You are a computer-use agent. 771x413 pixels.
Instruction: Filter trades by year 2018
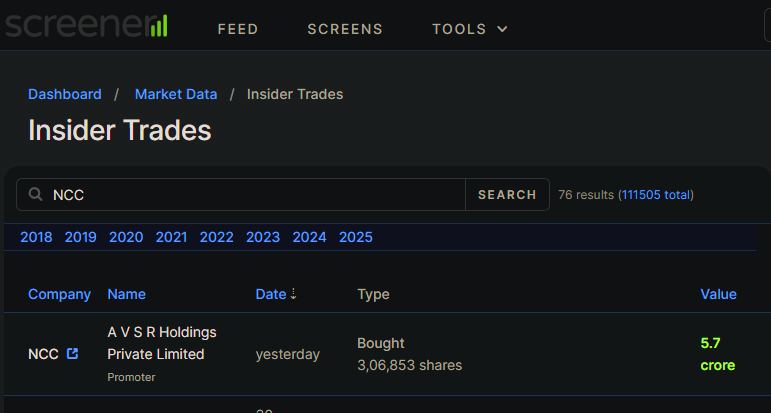click(36, 237)
